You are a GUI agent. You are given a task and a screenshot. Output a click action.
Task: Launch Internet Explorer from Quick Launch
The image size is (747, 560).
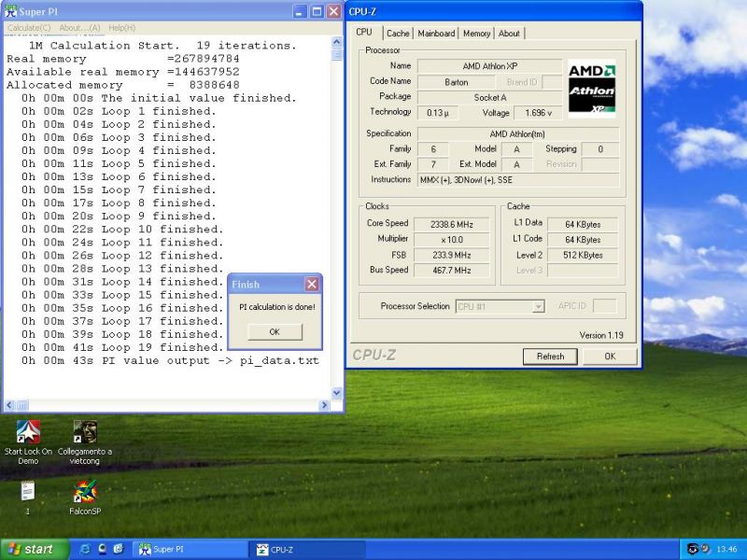[x=86, y=549]
